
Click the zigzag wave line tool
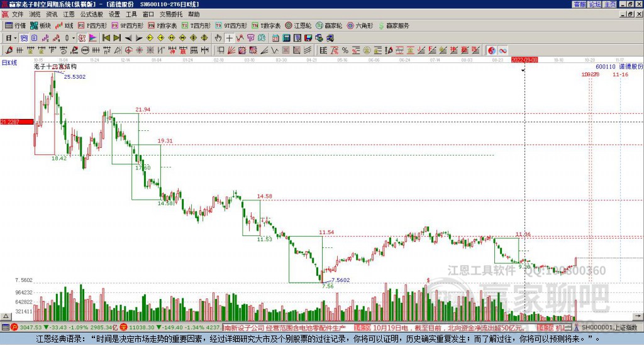pyautogui.click(x=275, y=50)
